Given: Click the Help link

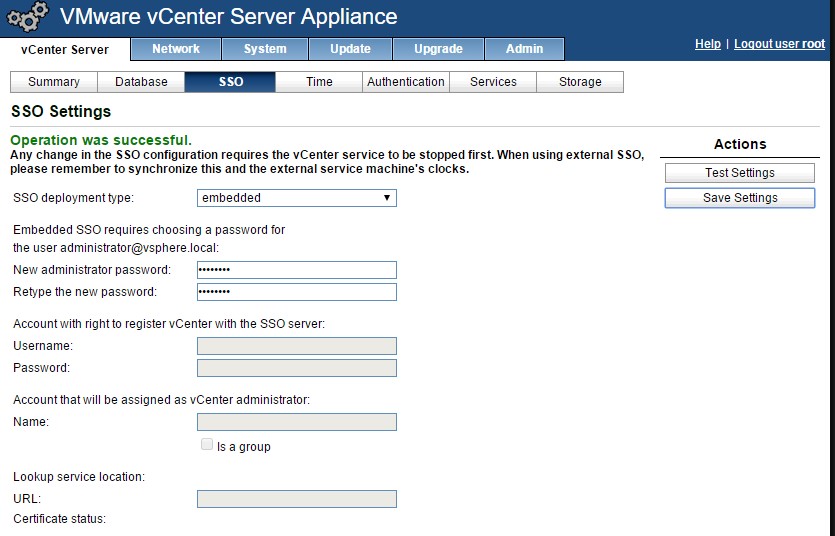Looking at the screenshot, I should pyautogui.click(x=708, y=44).
